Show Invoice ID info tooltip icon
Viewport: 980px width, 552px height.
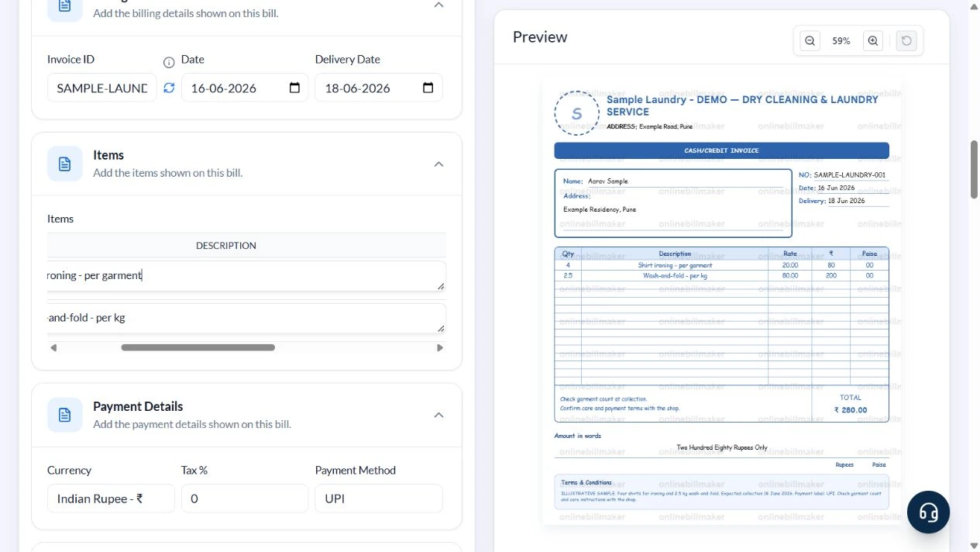tap(169, 62)
